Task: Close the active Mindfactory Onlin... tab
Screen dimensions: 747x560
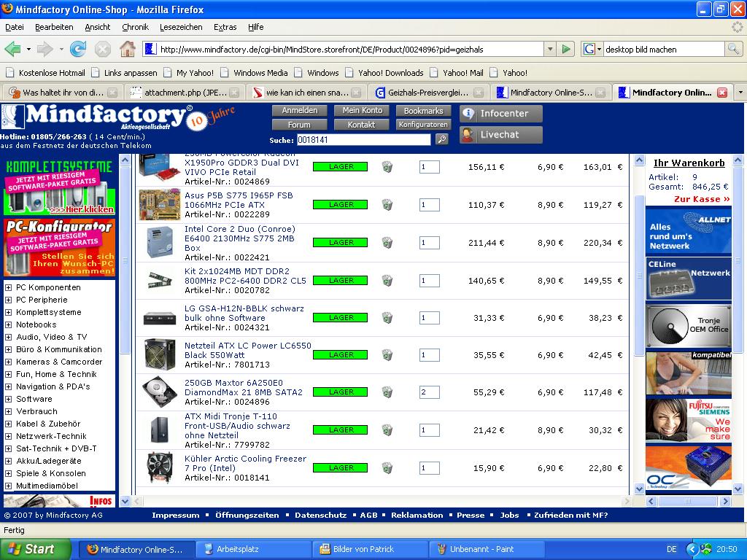Action: pos(722,93)
